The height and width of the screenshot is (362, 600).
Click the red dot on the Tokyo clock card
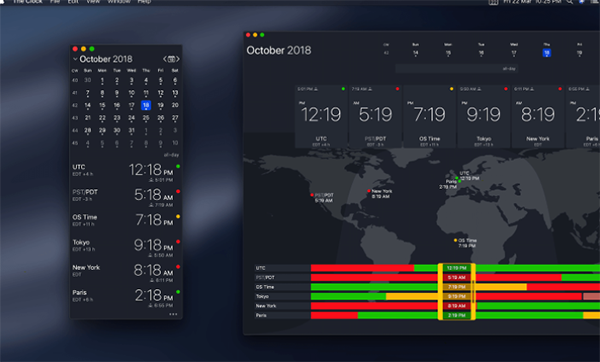506,89
